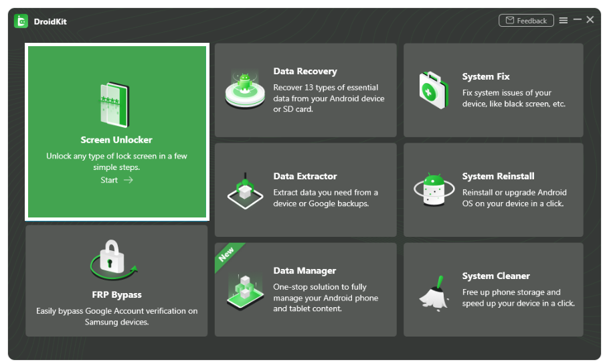Click the System Cleaner description text

click(x=518, y=298)
